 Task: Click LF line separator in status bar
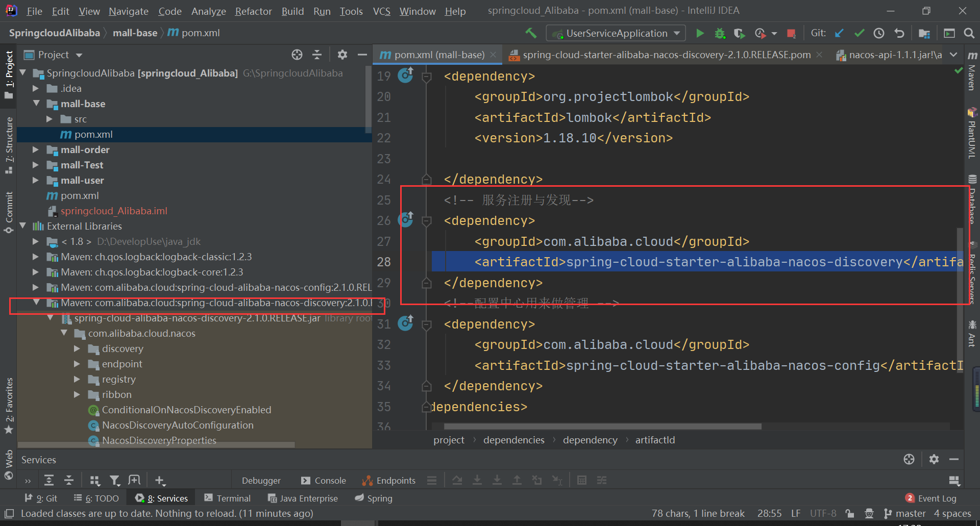click(x=796, y=513)
